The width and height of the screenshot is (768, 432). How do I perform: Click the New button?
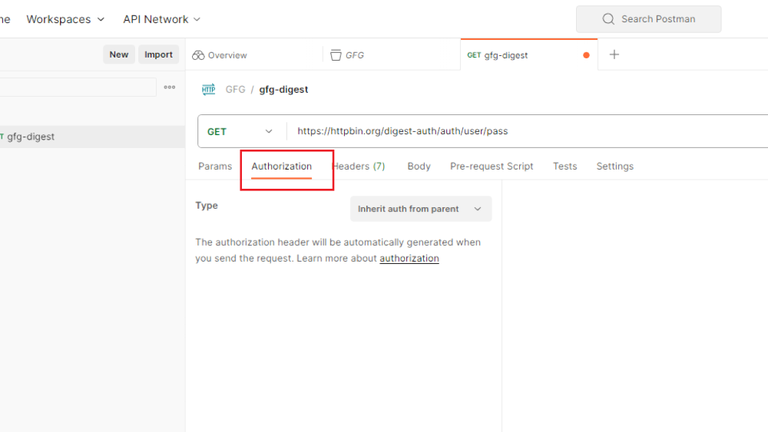(x=119, y=54)
